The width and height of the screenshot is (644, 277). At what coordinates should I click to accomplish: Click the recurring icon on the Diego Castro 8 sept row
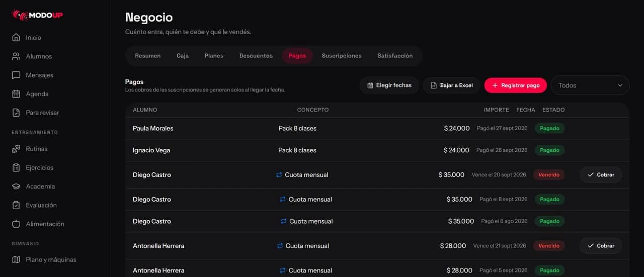[x=283, y=200]
